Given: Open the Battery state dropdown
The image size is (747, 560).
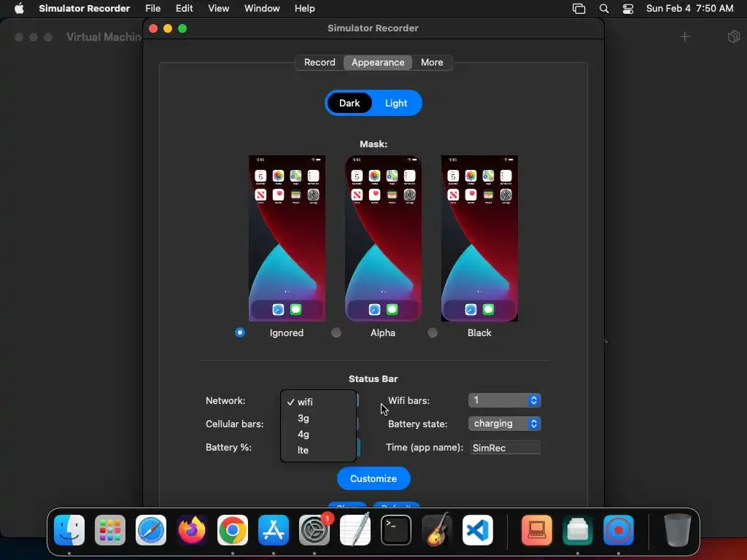Looking at the screenshot, I should [x=505, y=424].
